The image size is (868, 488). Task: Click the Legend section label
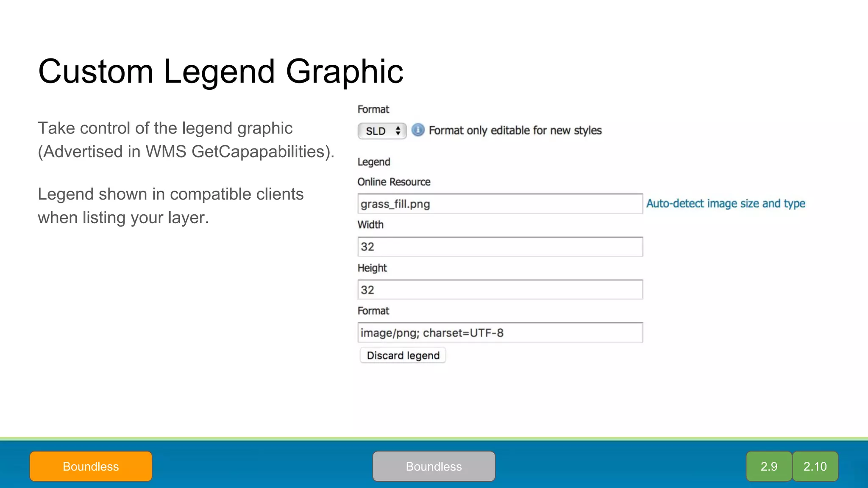[x=374, y=162]
